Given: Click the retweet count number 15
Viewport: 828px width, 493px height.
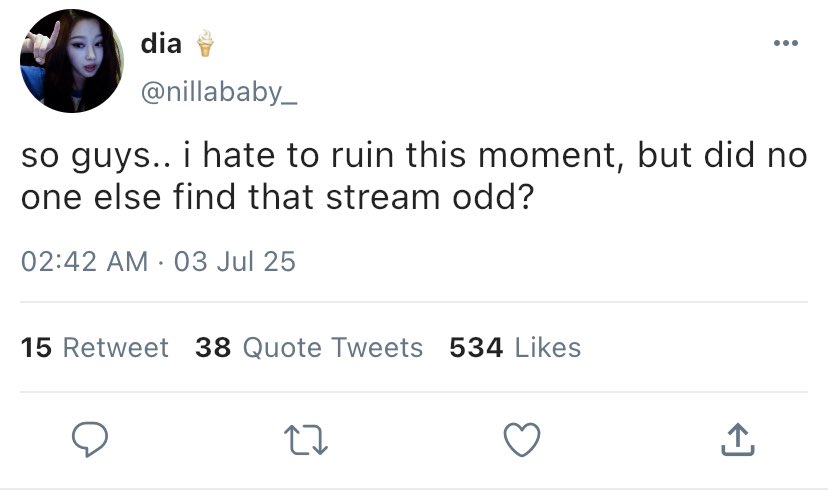Looking at the screenshot, I should point(36,348).
